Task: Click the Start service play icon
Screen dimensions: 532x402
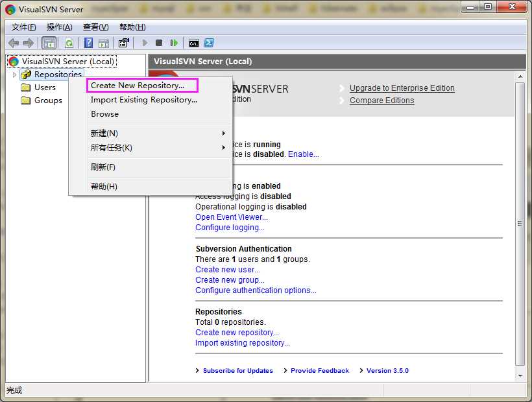Action: [x=145, y=43]
